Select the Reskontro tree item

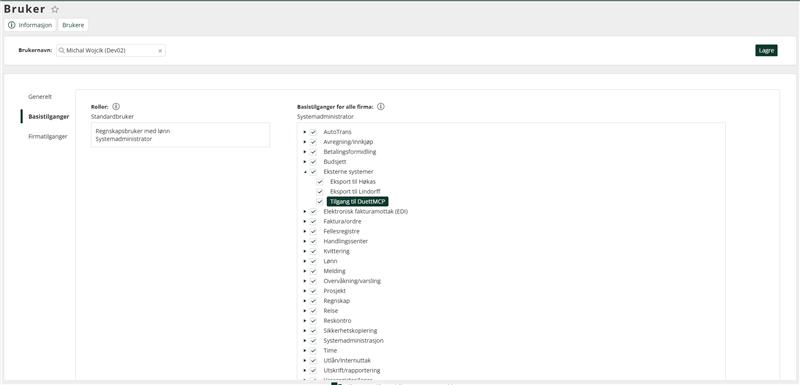337,321
